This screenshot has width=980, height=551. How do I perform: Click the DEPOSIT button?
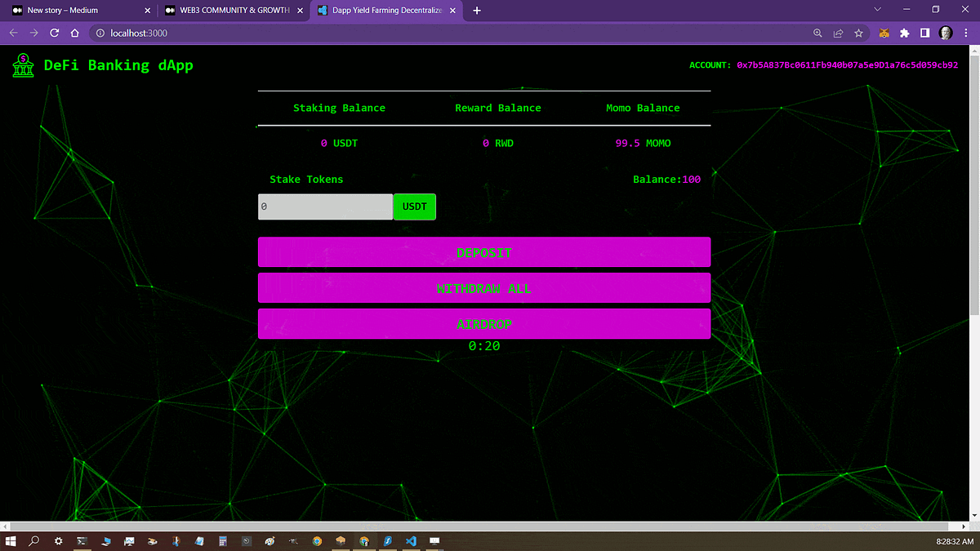click(484, 252)
